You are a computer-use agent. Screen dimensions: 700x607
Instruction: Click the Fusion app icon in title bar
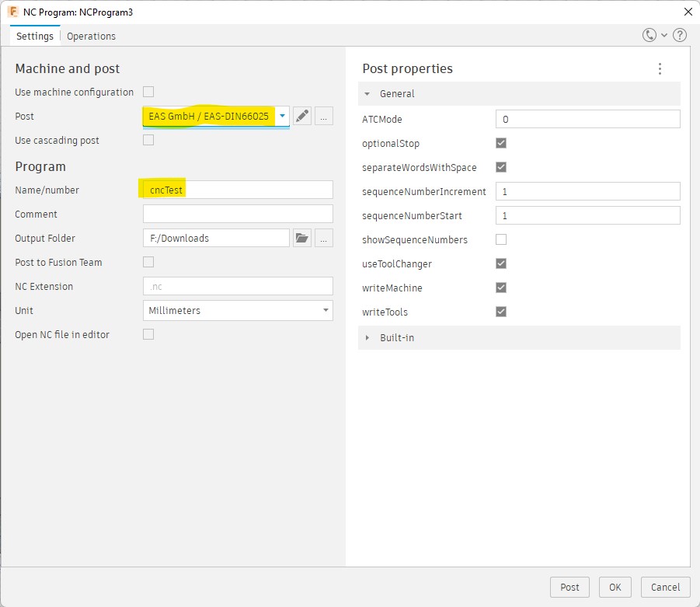click(12, 12)
